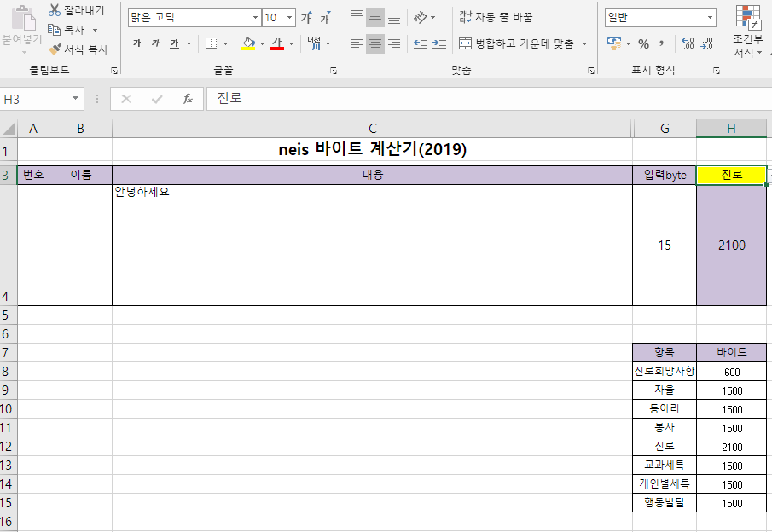Align text to bottom of cell
772x532 pixels.
click(x=394, y=18)
